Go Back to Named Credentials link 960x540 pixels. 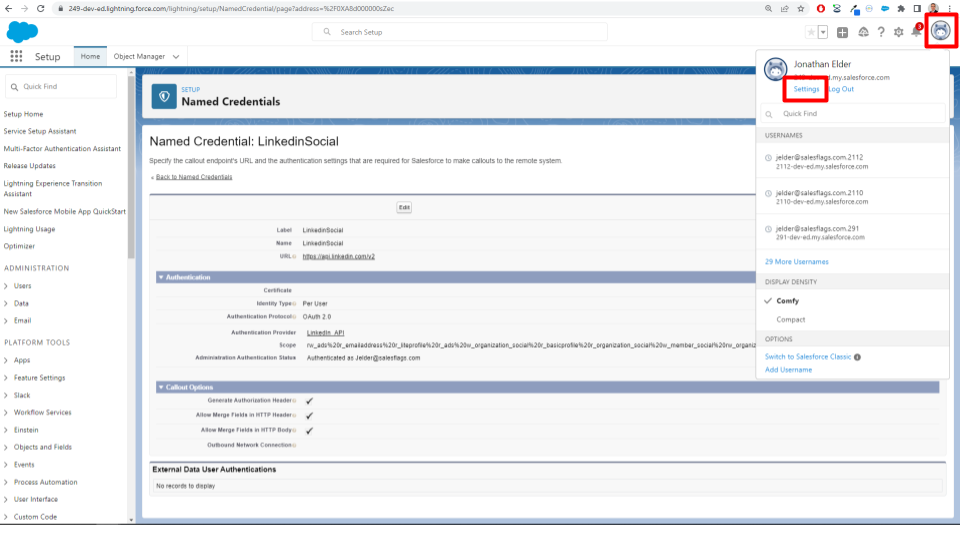point(194,177)
